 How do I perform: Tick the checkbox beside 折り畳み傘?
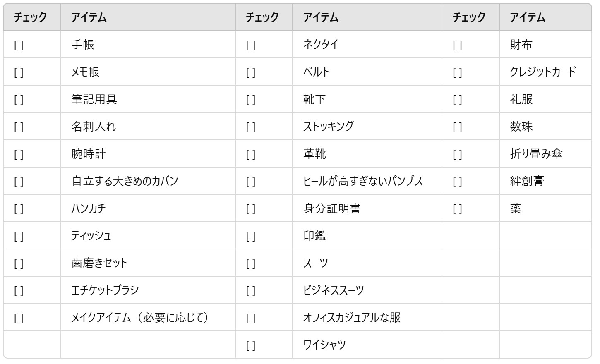(457, 154)
